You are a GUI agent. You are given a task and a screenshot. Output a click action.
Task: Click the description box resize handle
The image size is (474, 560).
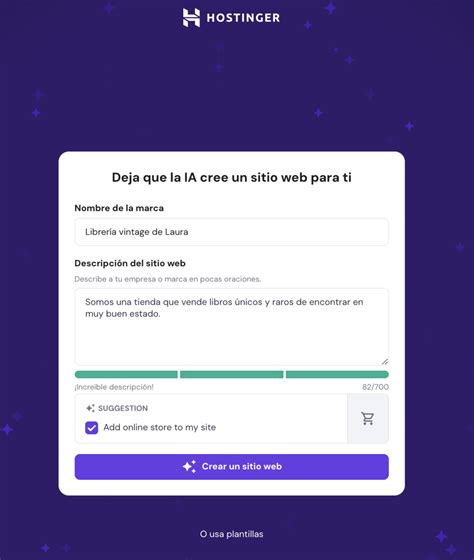click(x=385, y=361)
